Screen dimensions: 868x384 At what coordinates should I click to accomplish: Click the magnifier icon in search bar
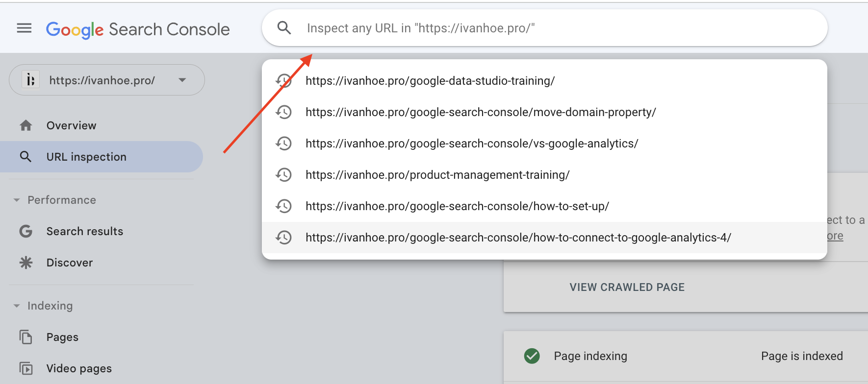coord(284,28)
